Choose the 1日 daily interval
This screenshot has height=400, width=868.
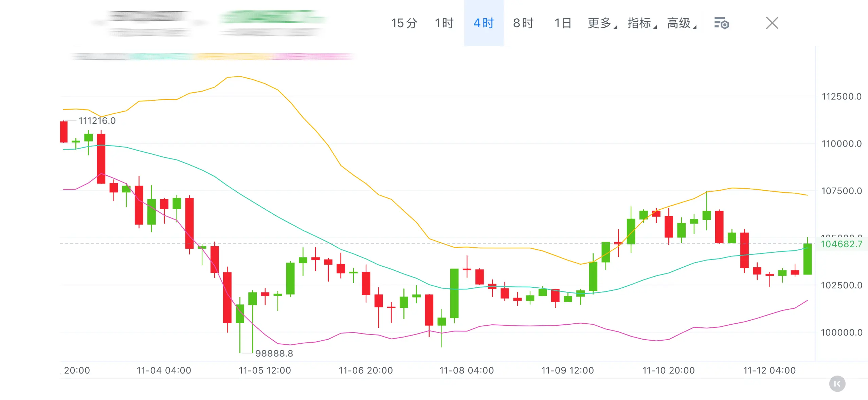click(x=563, y=23)
